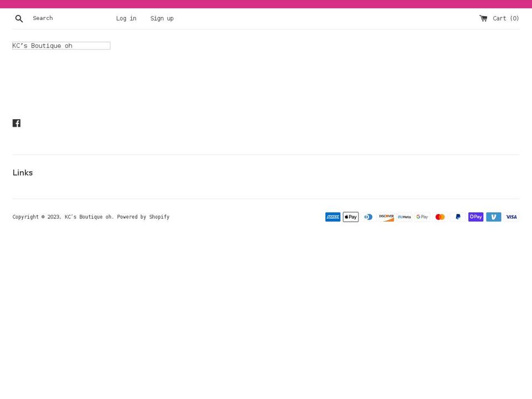
Task: Click the Links footer heading
Action: tap(23, 173)
